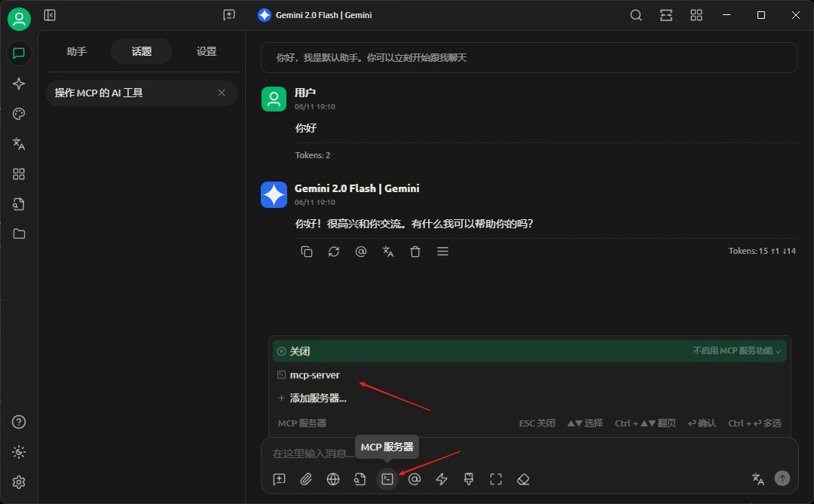Select the 操作 MCP 的 AI 工具 topic
Viewport: 814px width, 504px height.
click(142, 93)
